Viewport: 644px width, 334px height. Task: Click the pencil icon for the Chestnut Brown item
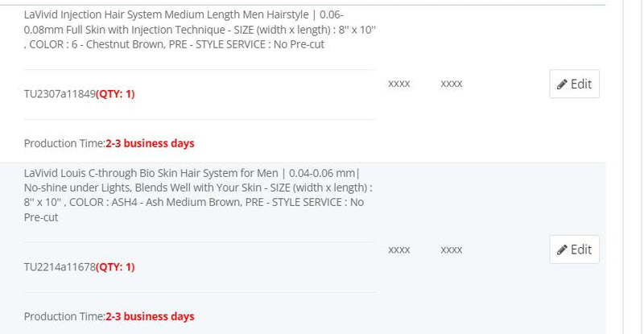point(562,85)
